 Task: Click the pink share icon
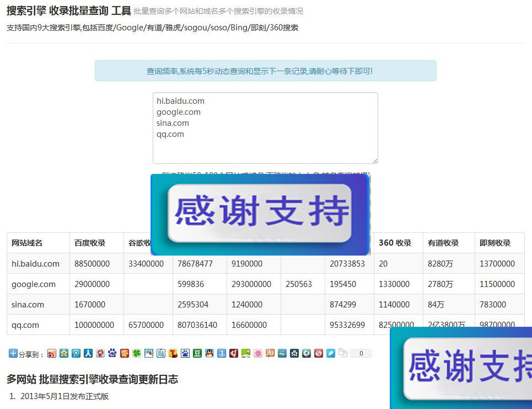(258, 353)
